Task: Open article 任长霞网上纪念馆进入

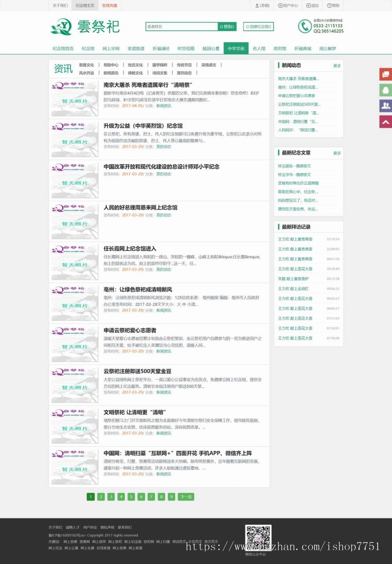Action: (130, 249)
